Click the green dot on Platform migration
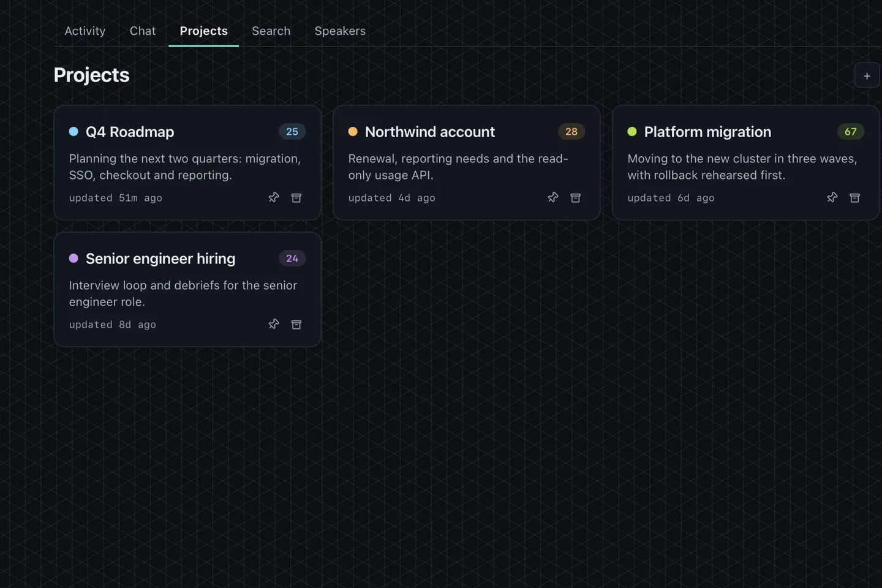The image size is (882, 588). pyautogui.click(x=632, y=131)
